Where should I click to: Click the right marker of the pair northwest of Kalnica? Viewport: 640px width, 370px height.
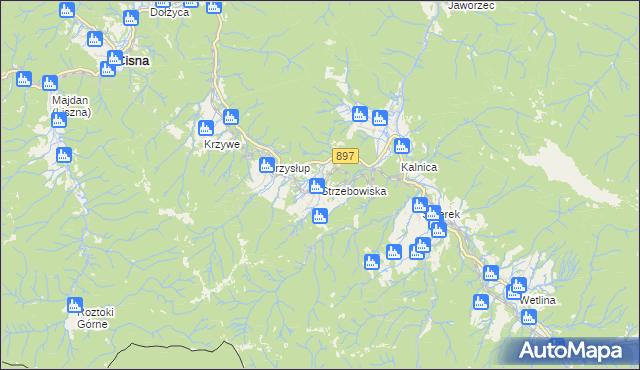click(380, 118)
